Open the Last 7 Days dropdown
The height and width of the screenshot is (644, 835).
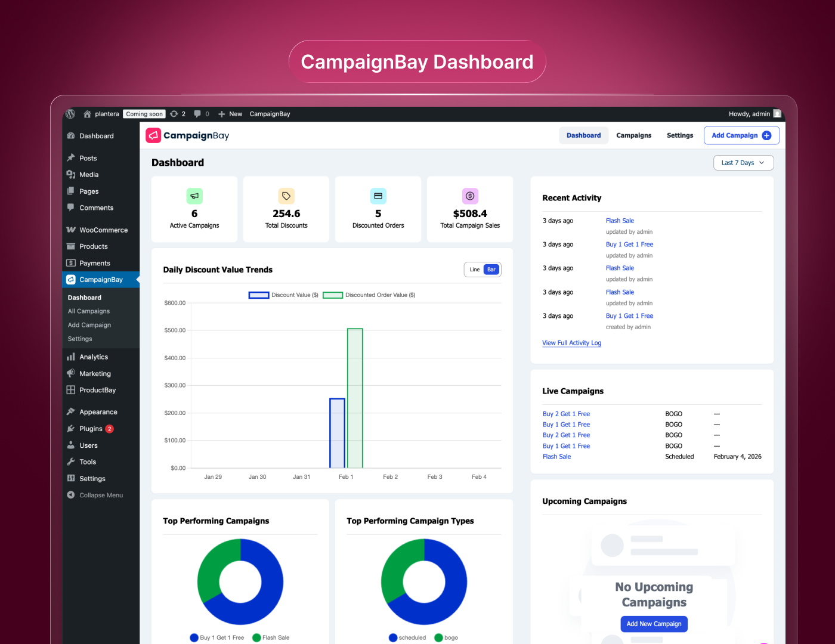click(743, 162)
